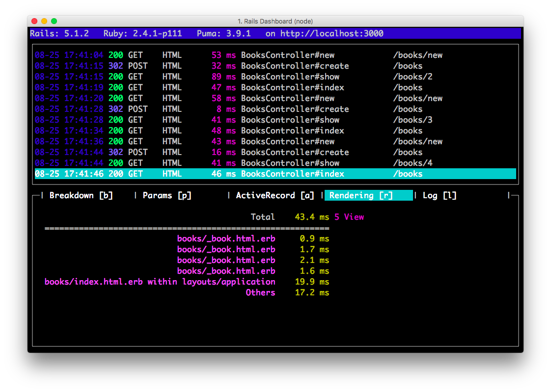This screenshot has height=392, width=551.
Task: Click the window title 'Rails Dashboard (node)'
Action: coord(275,22)
